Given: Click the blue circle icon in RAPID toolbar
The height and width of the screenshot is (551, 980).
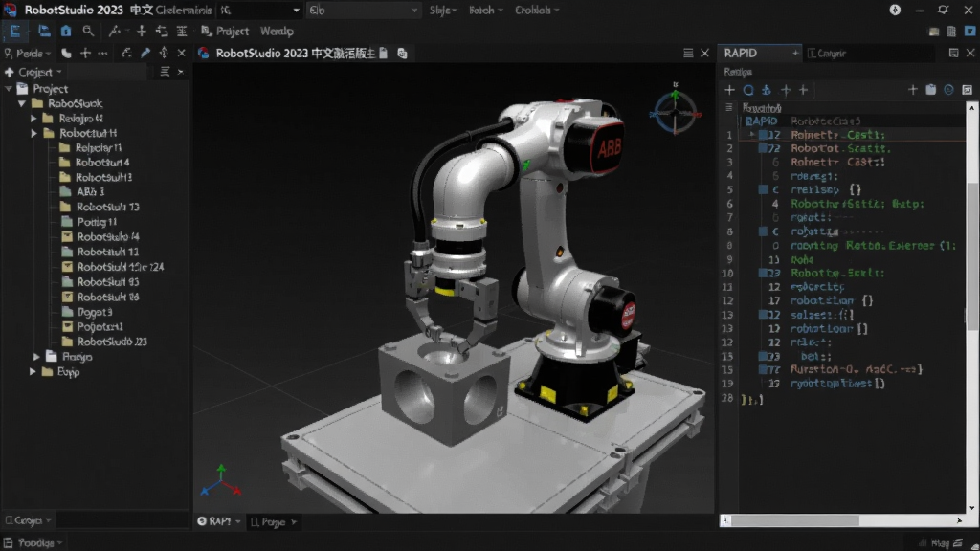Looking at the screenshot, I should [x=748, y=90].
